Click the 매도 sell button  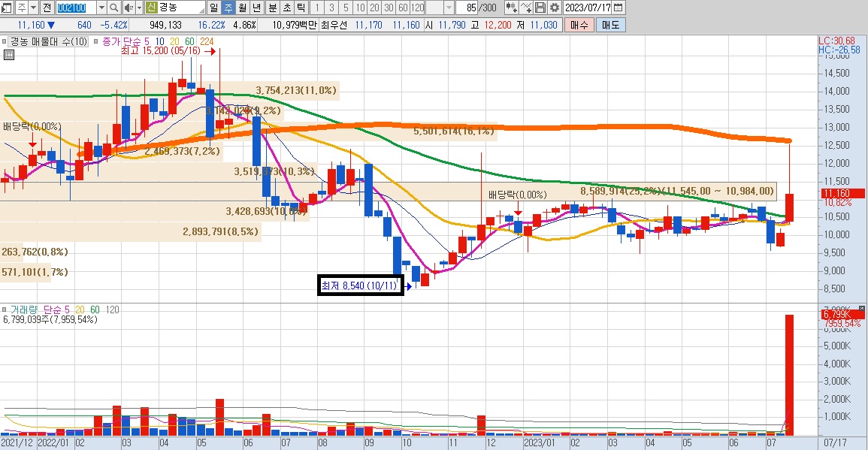610,25
